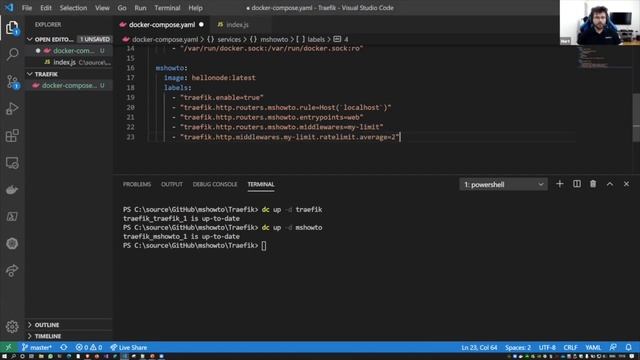Switch to the Problems panel tab
The image size is (640, 360).
pyautogui.click(x=137, y=184)
